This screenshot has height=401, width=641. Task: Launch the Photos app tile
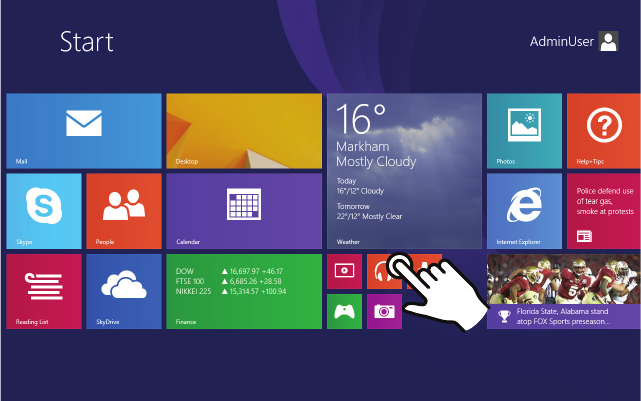(x=524, y=131)
